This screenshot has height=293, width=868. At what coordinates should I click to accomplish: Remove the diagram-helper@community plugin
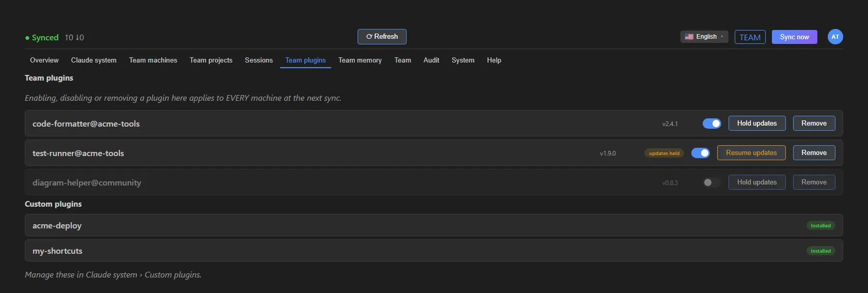814,182
